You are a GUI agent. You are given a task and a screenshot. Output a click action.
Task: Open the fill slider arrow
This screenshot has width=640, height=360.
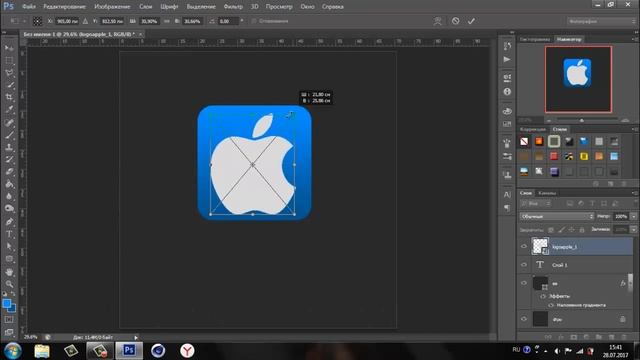(x=633, y=229)
